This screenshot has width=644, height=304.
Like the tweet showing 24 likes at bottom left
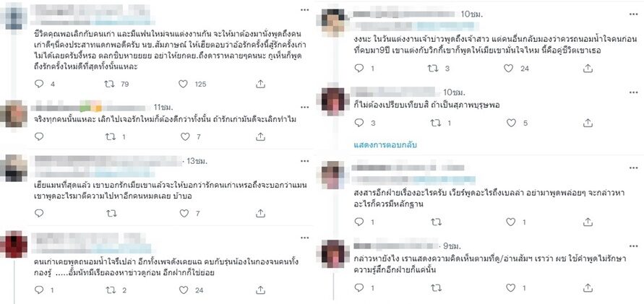(183, 290)
